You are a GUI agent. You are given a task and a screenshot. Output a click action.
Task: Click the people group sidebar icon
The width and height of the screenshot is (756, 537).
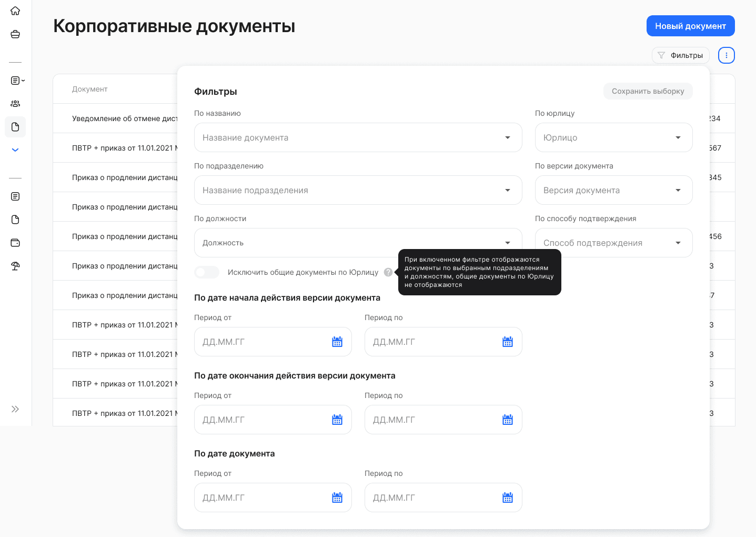[x=15, y=104]
